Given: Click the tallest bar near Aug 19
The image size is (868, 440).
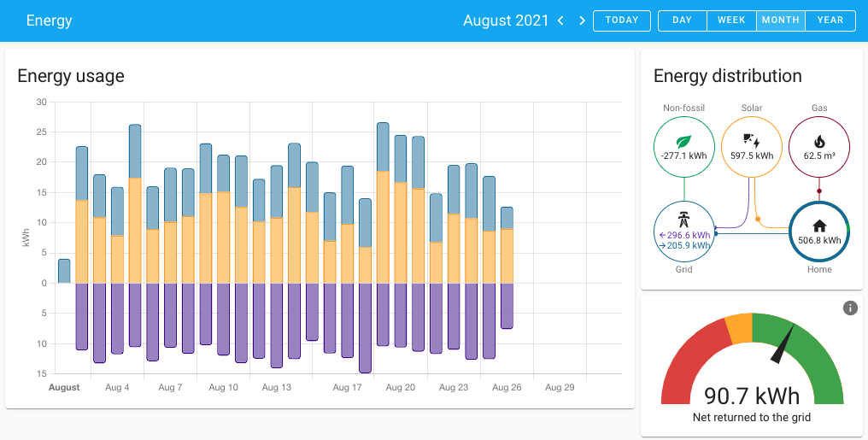Looking at the screenshot, I should pos(383,205).
